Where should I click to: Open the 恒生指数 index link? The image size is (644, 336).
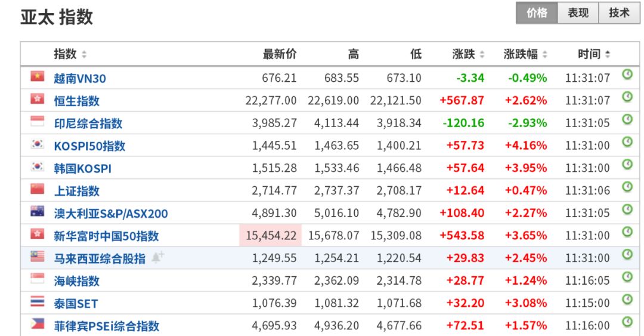pyautogui.click(x=76, y=101)
